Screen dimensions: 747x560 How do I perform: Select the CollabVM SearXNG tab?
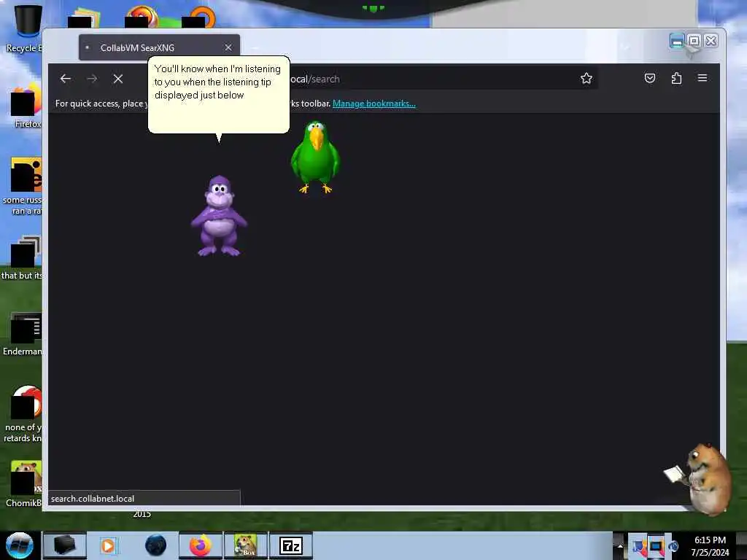pyautogui.click(x=159, y=47)
